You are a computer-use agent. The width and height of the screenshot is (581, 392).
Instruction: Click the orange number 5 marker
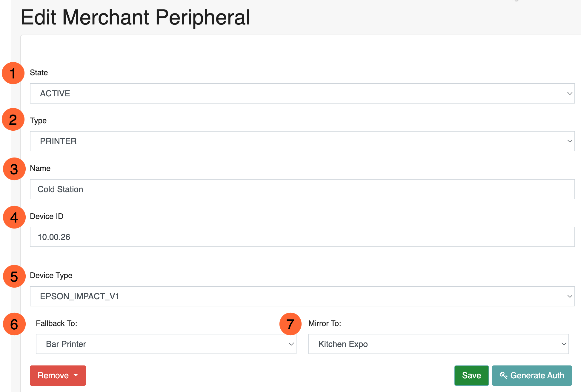pos(14,277)
